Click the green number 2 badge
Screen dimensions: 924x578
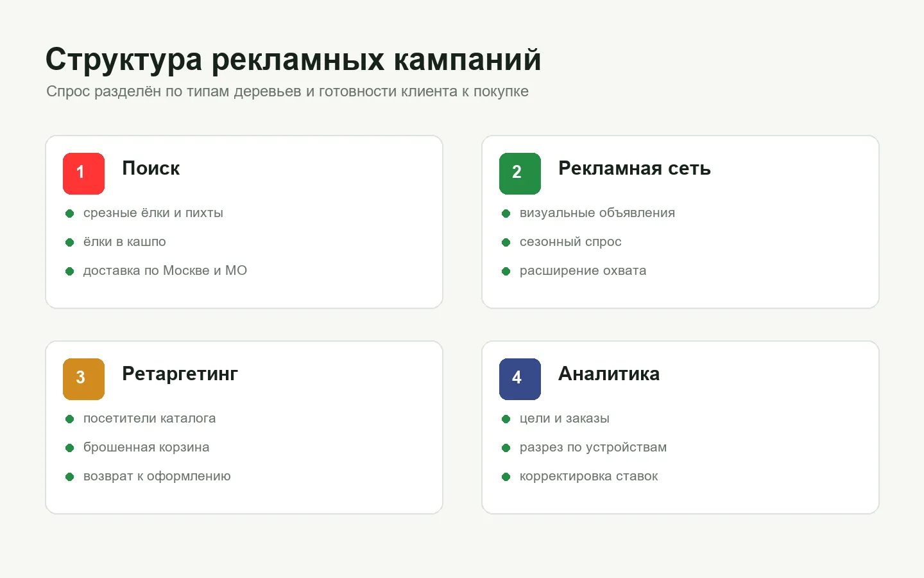pyautogui.click(x=520, y=173)
